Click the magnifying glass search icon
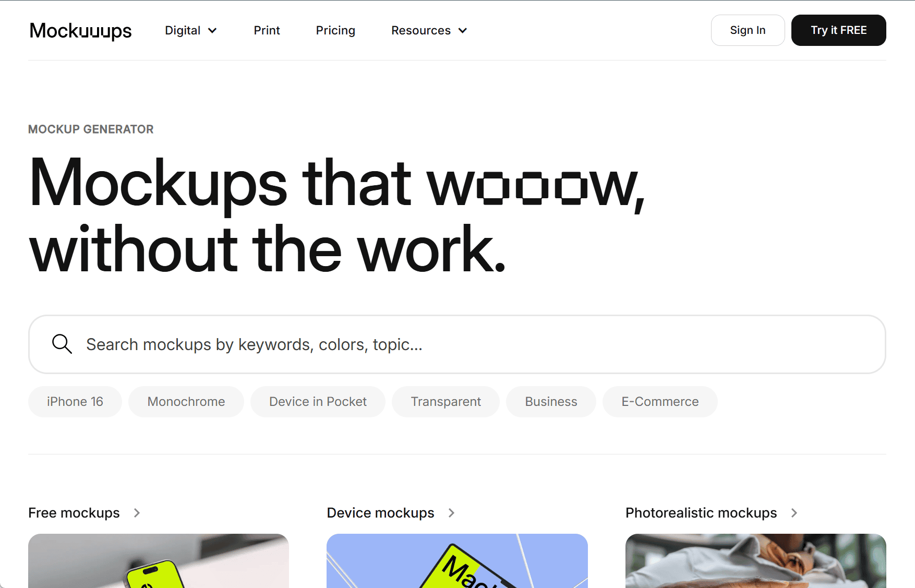The width and height of the screenshot is (915, 588). click(62, 344)
